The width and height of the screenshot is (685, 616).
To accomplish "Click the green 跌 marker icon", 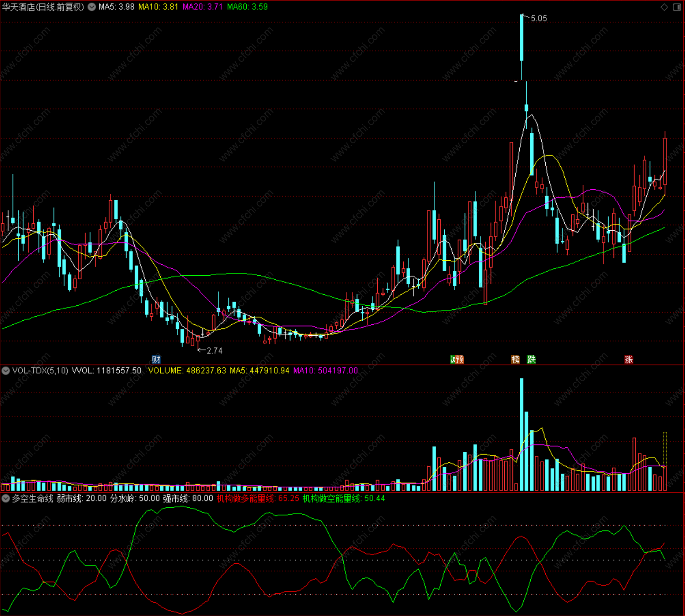I will point(531,359).
